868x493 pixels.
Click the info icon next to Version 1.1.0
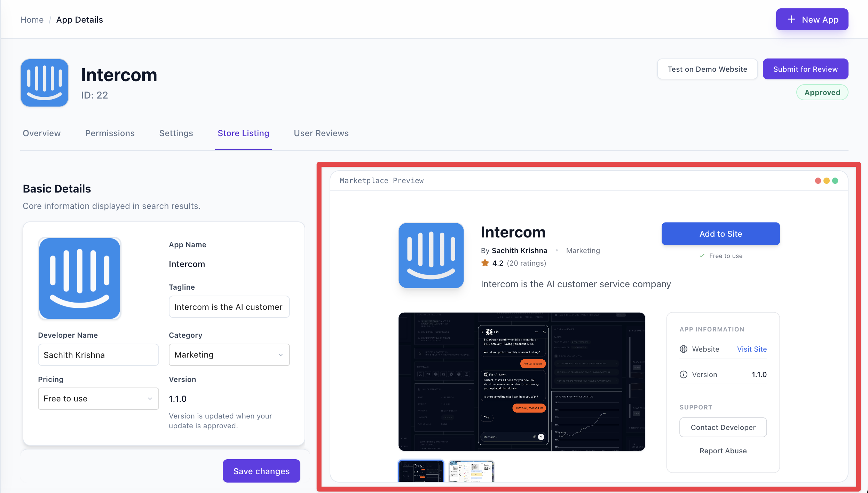(x=683, y=374)
